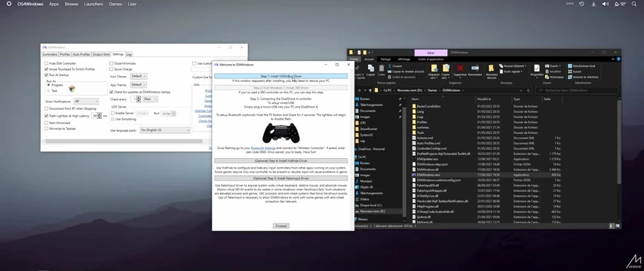This screenshot has height=271, width=644.
Task: Click the red Supprimer delete icon
Action: click(x=460, y=68)
